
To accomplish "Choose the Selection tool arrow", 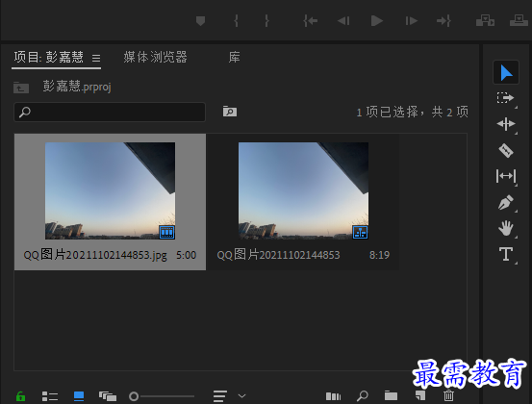I will (506, 72).
